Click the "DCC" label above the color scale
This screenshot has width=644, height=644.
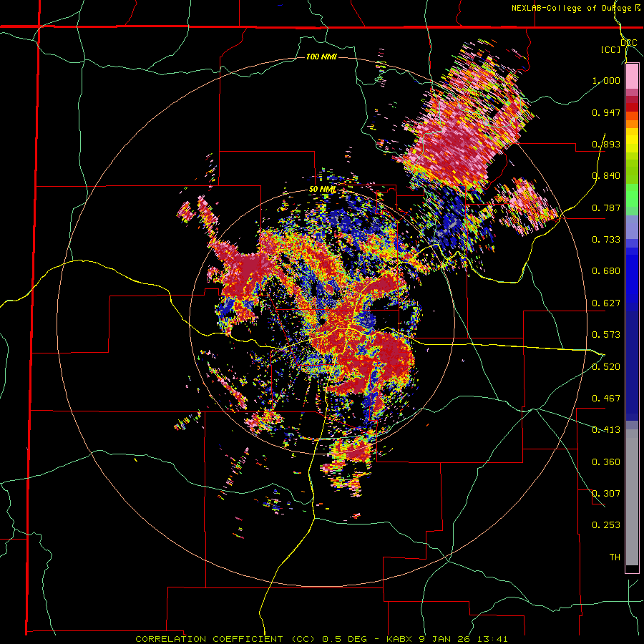[x=628, y=43]
